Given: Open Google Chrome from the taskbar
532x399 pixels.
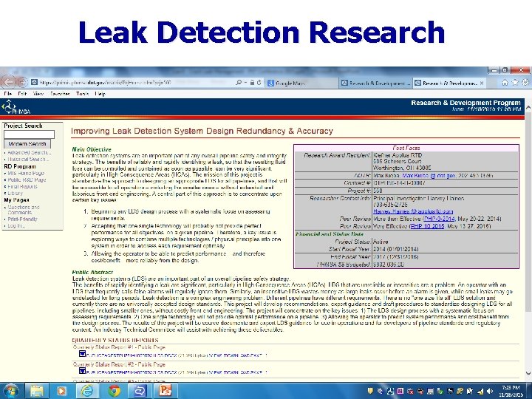Looking at the screenshot, I should pos(115,391).
